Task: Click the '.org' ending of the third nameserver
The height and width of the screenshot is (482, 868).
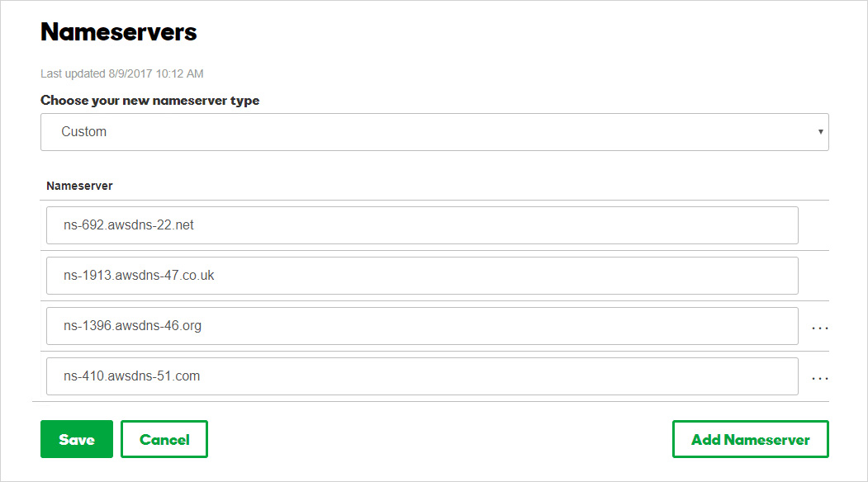Action: point(190,326)
